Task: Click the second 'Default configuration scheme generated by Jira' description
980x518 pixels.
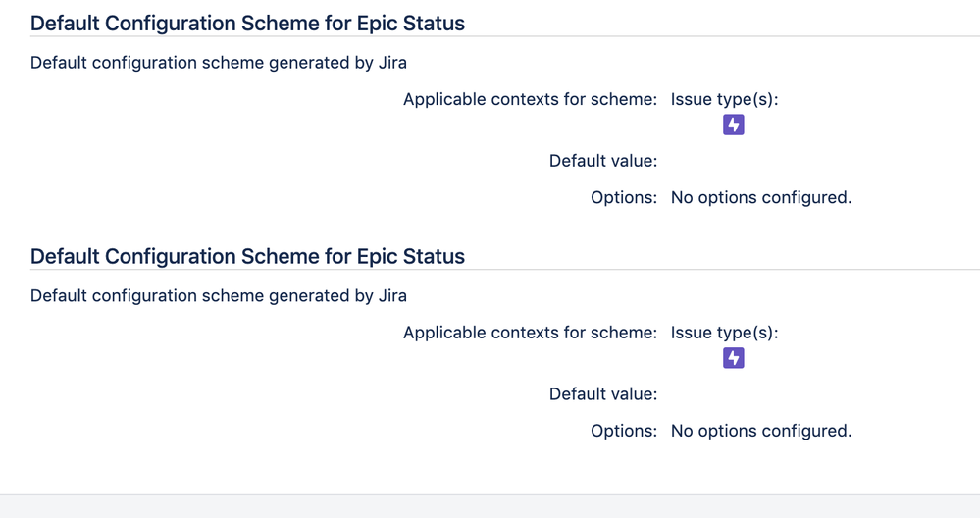Action: (x=219, y=295)
